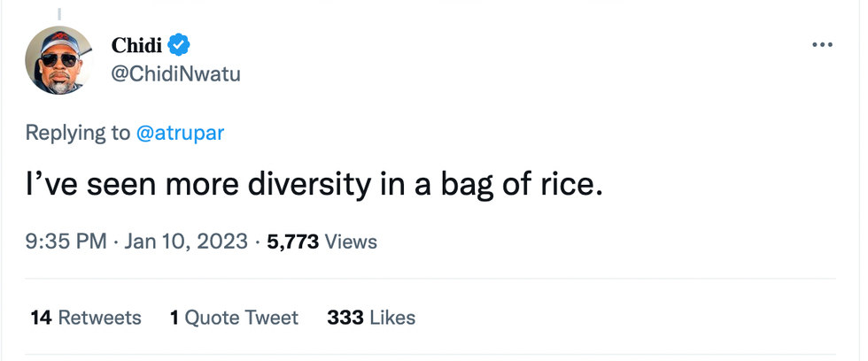Click the tweet text about bag of rice

(x=314, y=187)
